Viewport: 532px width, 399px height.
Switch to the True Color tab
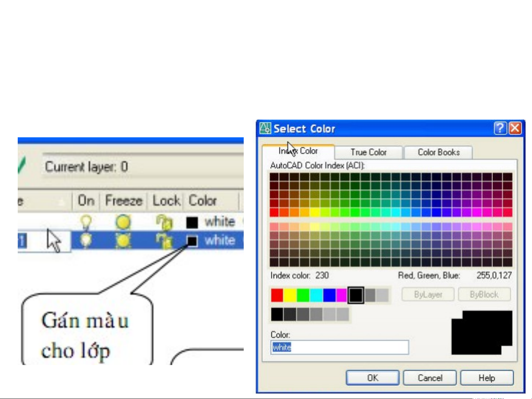click(x=368, y=152)
